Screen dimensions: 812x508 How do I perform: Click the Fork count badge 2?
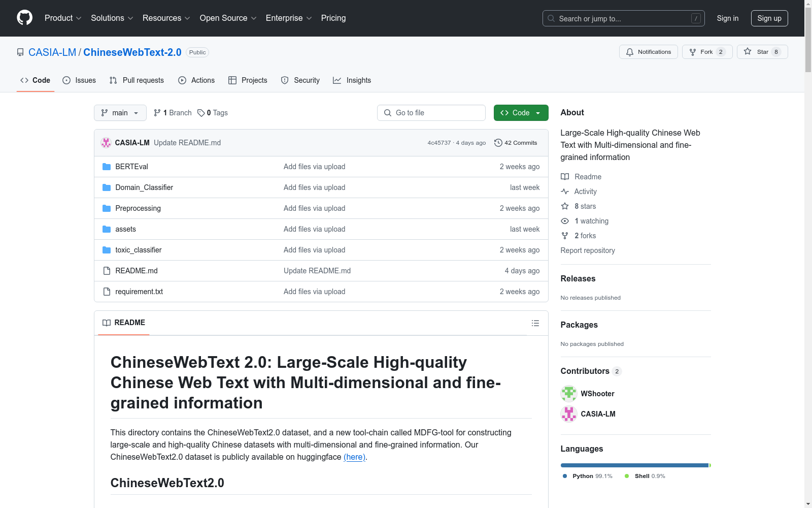tap(721, 52)
